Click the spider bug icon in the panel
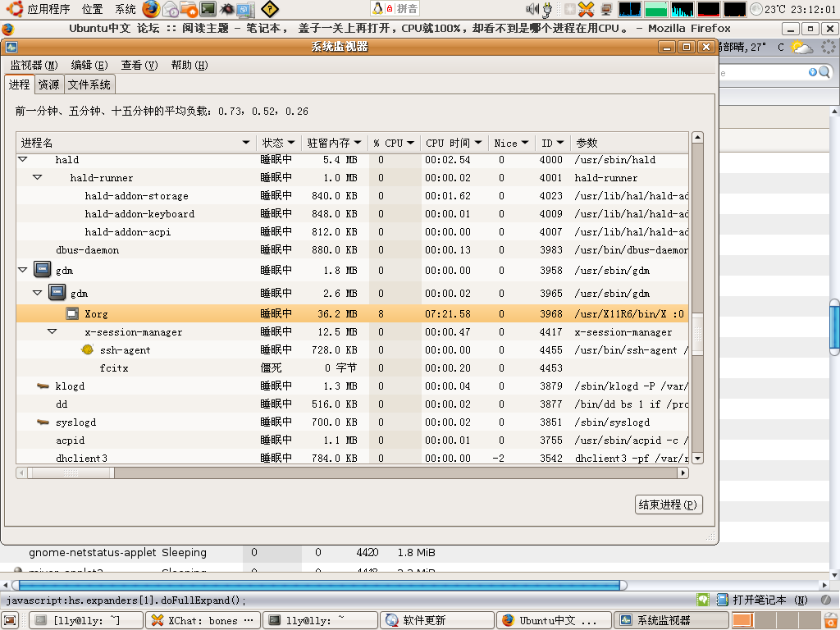Image resolution: width=840 pixels, height=630 pixels. 226,9
